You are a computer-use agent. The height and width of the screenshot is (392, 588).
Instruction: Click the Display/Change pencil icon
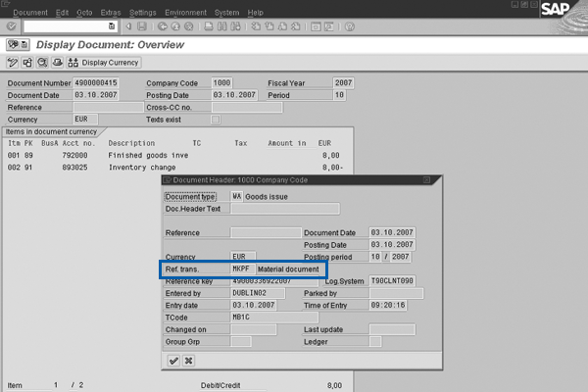point(13,63)
